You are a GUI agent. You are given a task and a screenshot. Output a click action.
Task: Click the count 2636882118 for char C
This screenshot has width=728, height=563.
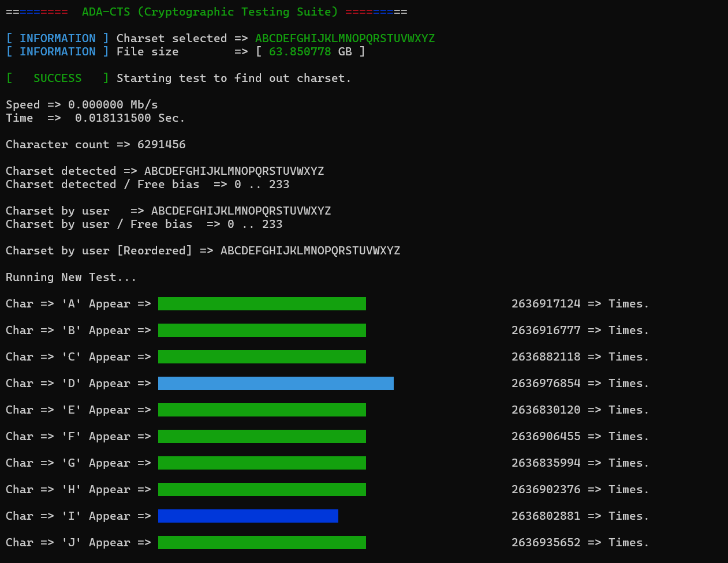(546, 357)
